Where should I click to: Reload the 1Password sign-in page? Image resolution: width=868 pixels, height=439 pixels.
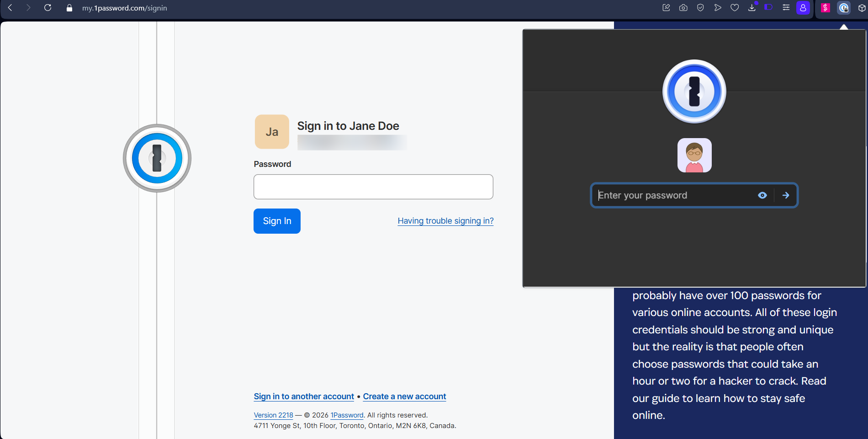coord(48,8)
